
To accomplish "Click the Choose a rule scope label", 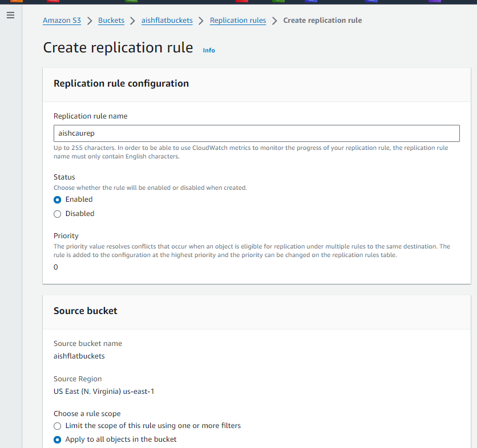I will pyautogui.click(x=87, y=413).
